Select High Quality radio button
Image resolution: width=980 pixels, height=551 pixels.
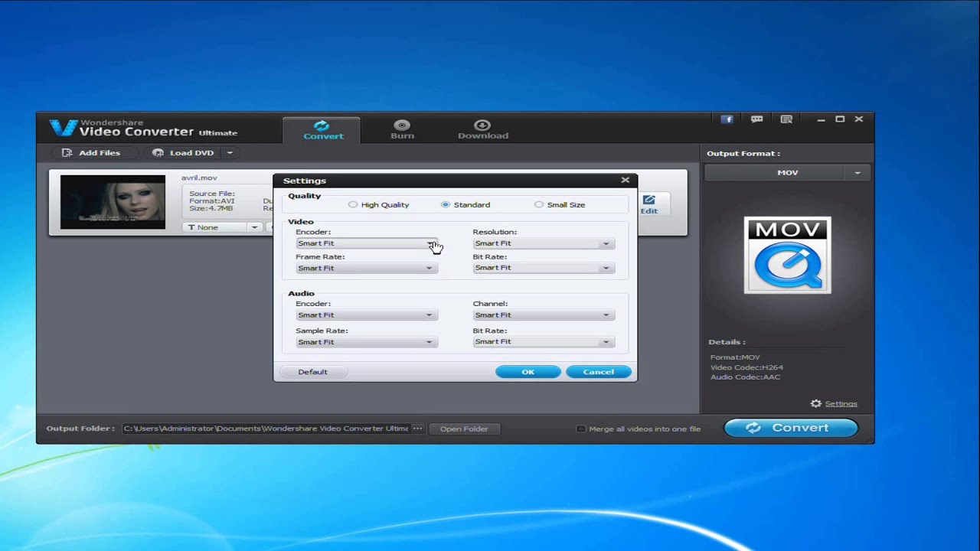(x=353, y=205)
